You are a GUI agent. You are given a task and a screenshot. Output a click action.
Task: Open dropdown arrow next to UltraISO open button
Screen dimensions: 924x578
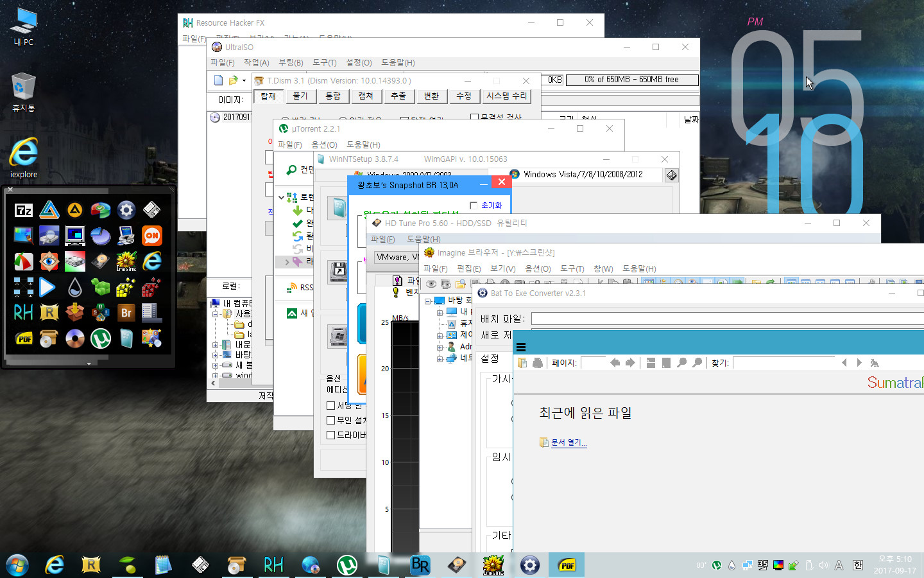click(x=244, y=81)
